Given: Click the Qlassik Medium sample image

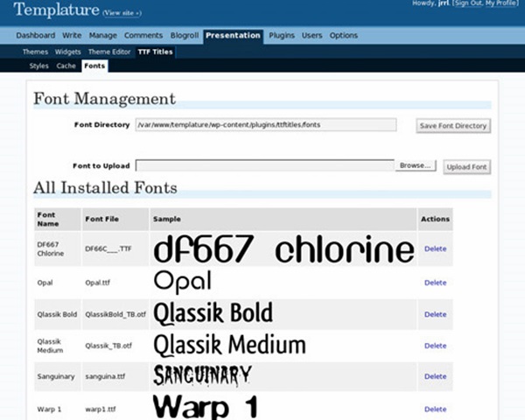Looking at the screenshot, I should point(229,346).
